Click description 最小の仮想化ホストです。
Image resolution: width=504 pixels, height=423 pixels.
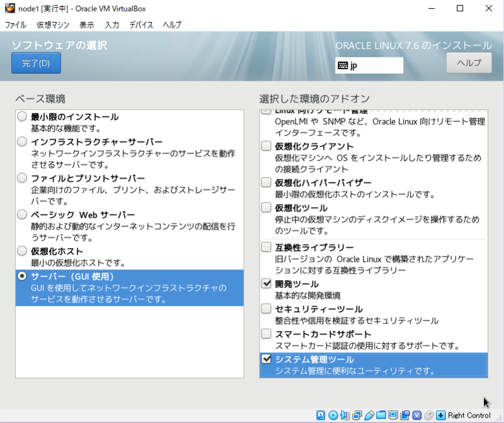[78, 262]
